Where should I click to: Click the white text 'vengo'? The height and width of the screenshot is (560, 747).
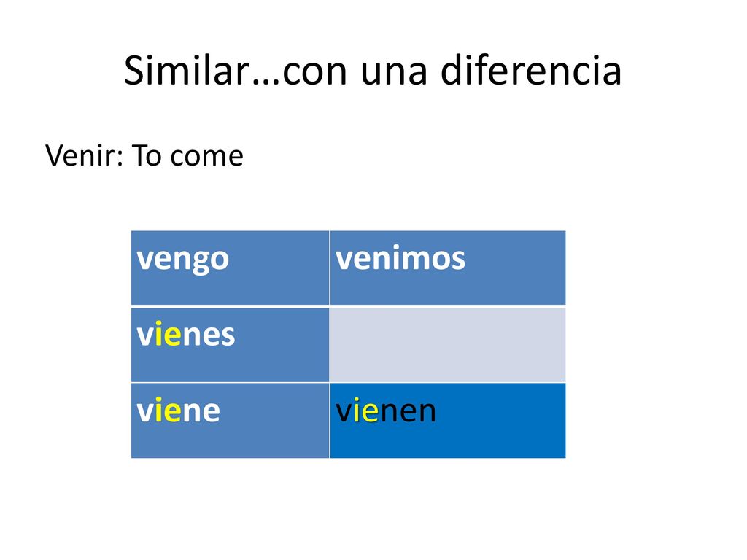(x=183, y=260)
